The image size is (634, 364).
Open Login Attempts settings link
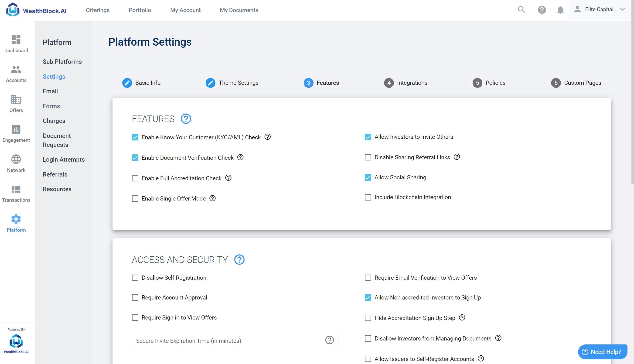[64, 160]
